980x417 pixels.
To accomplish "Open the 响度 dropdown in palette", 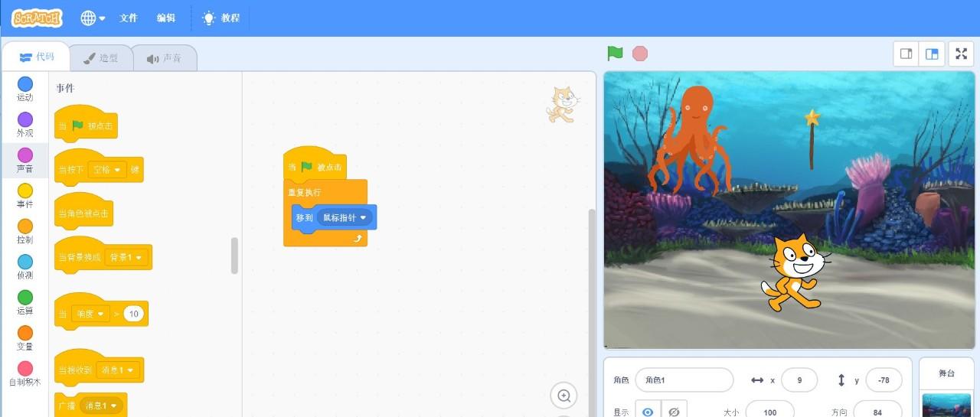I will pos(90,314).
